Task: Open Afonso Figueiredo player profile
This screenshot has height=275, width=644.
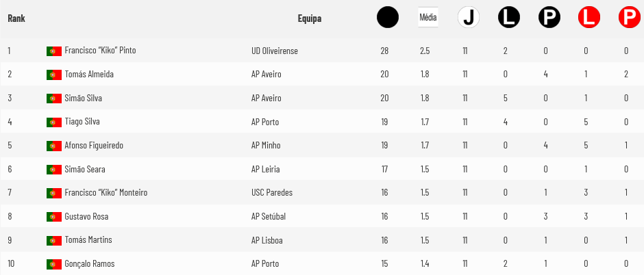Action: (x=94, y=146)
